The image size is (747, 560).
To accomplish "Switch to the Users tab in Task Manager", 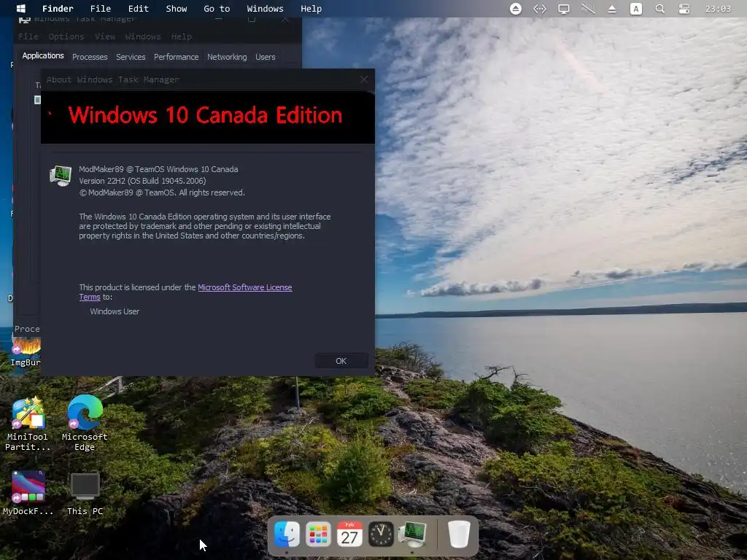I will (x=266, y=57).
